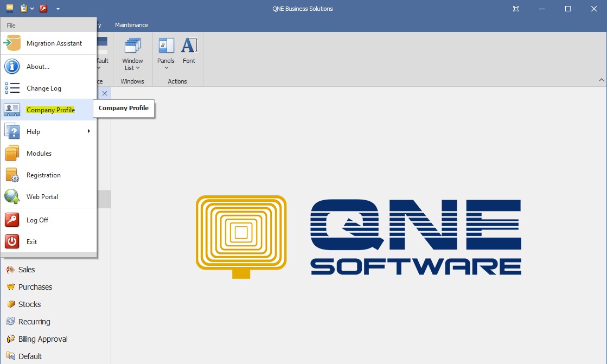The image size is (607, 364).
Task: Close the navigation panel tab with X
Action: pyautogui.click(x=105, y=93)
